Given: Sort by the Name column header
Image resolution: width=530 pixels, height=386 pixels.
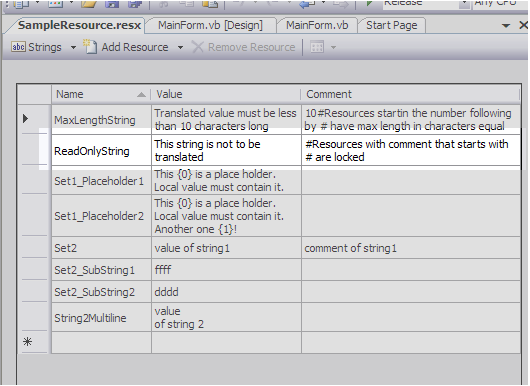Looking at the screenshot, I should click(x=101, y=94).
